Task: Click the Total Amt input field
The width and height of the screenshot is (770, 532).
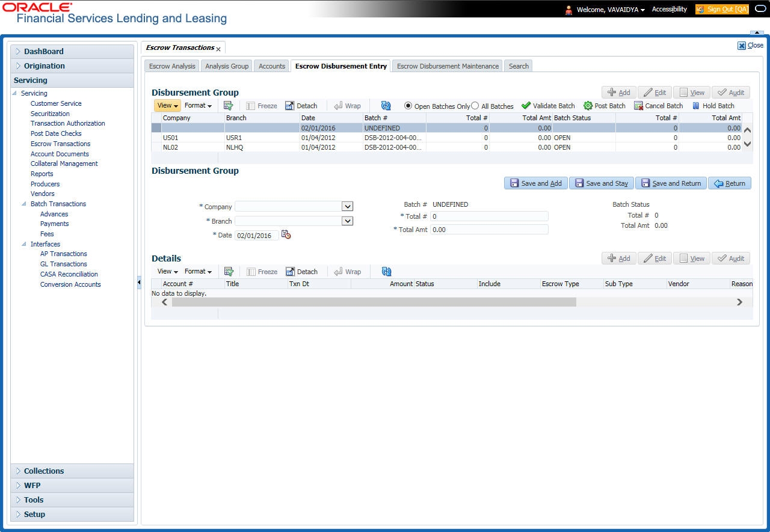Action: (x=489, y=229)
